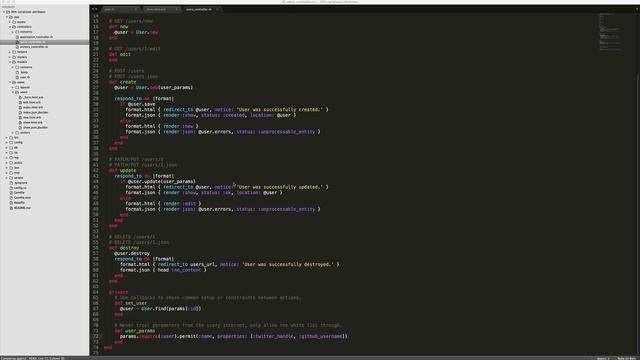Open show.html.erb in the sidebar
Screen dimensions: 640x360
coord(33,122)
